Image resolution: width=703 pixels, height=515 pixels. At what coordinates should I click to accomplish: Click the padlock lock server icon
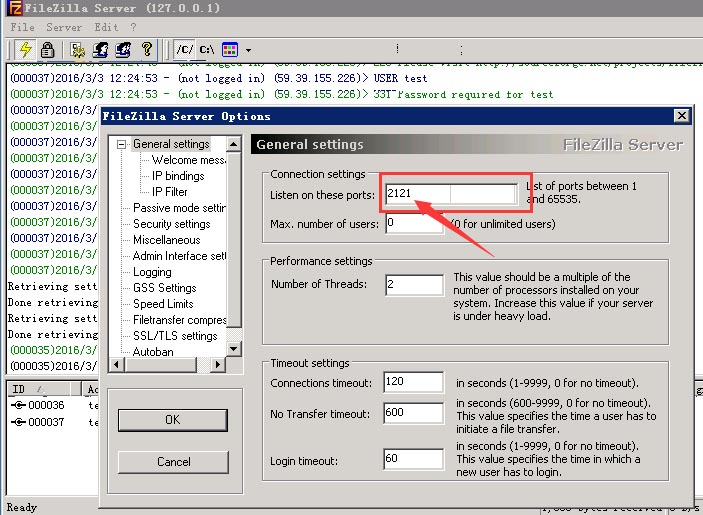[x=47, y=50]
